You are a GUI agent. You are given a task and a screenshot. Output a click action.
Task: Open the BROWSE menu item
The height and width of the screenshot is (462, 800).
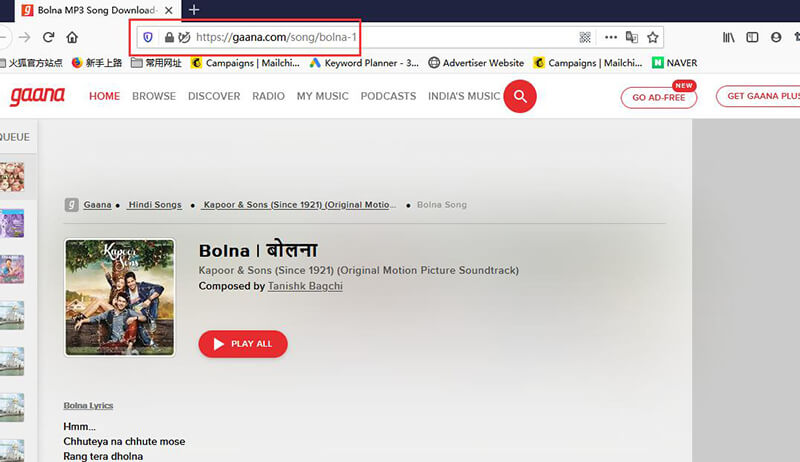coord(154,96)
